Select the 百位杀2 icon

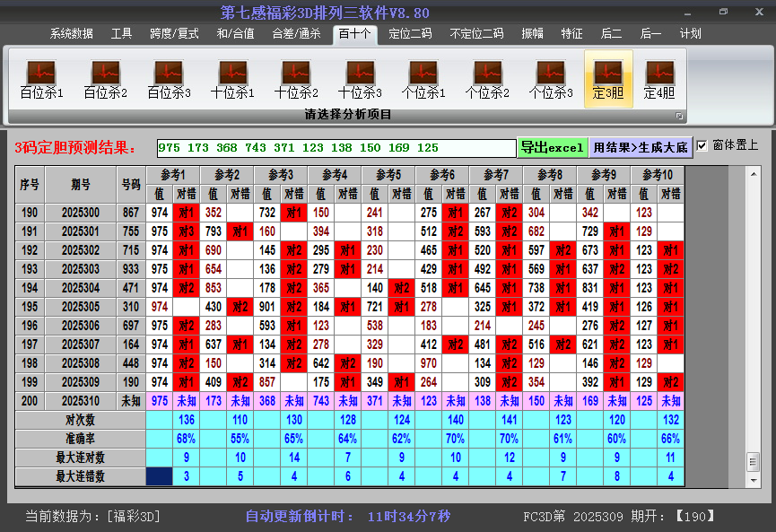tap(105, 79)
